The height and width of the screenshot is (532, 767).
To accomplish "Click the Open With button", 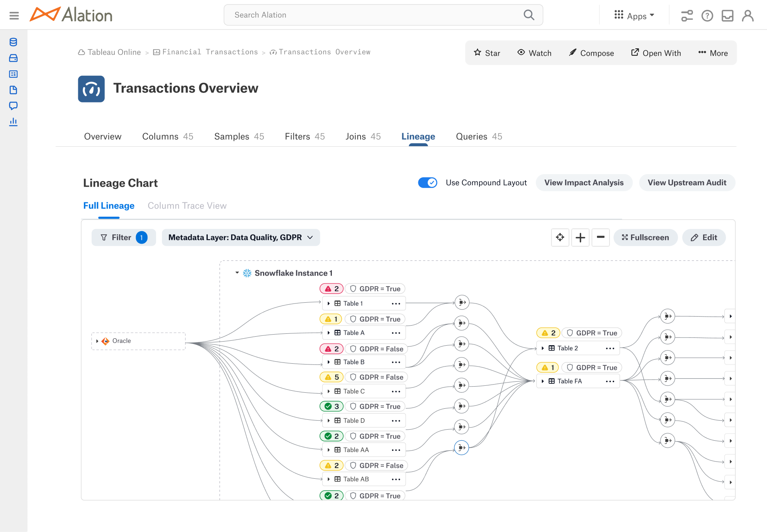I will click(x=656, y=53).
